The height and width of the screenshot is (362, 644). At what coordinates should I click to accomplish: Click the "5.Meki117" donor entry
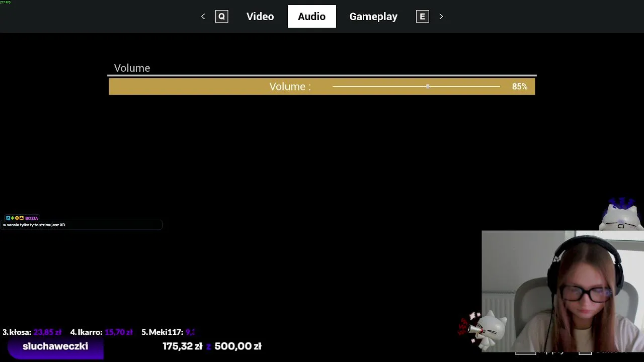point(168,332)
